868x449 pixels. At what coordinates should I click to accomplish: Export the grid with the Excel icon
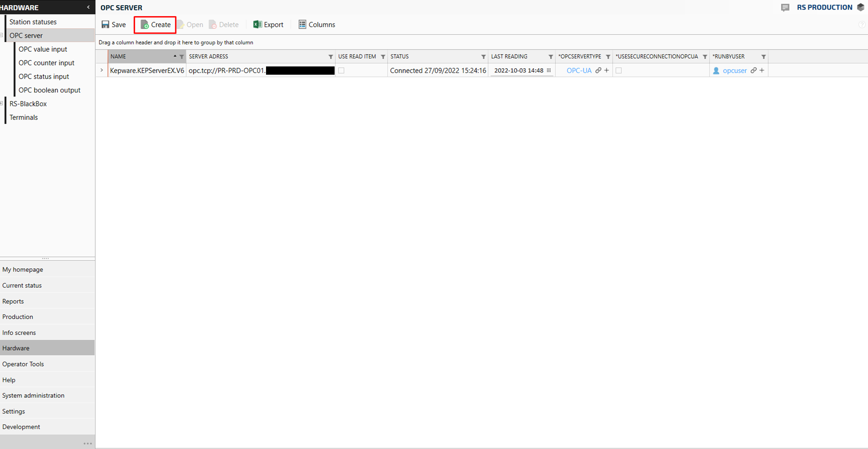pos(257,25)
